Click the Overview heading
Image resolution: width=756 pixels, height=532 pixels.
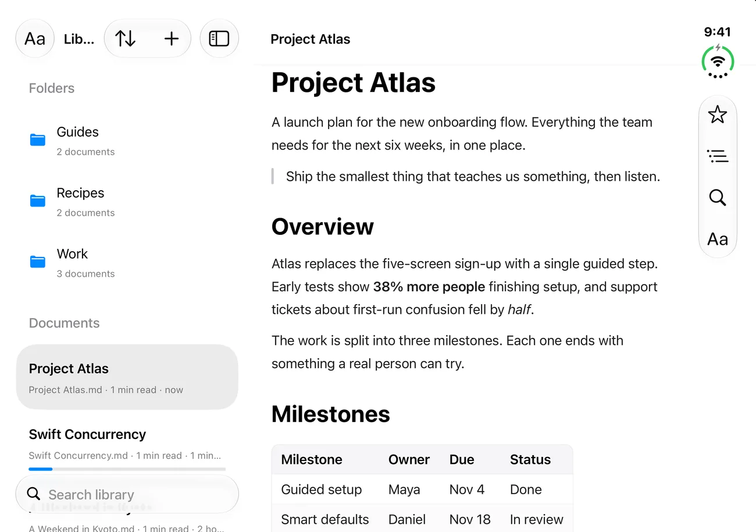[x=323, y=227]
